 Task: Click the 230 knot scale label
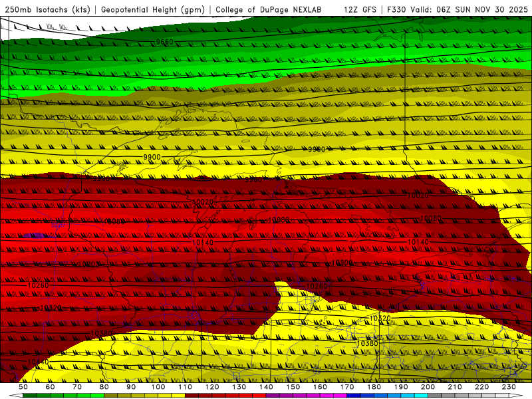pos(509,387)
